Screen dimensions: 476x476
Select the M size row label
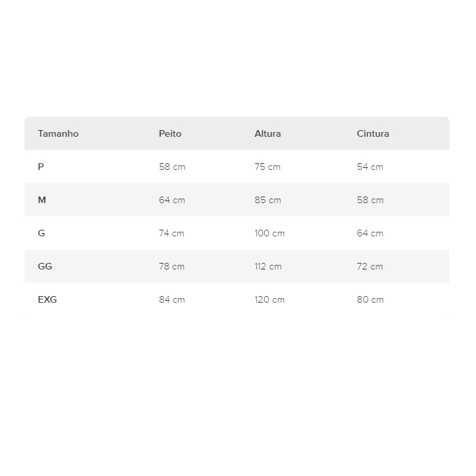pos(42,200)
